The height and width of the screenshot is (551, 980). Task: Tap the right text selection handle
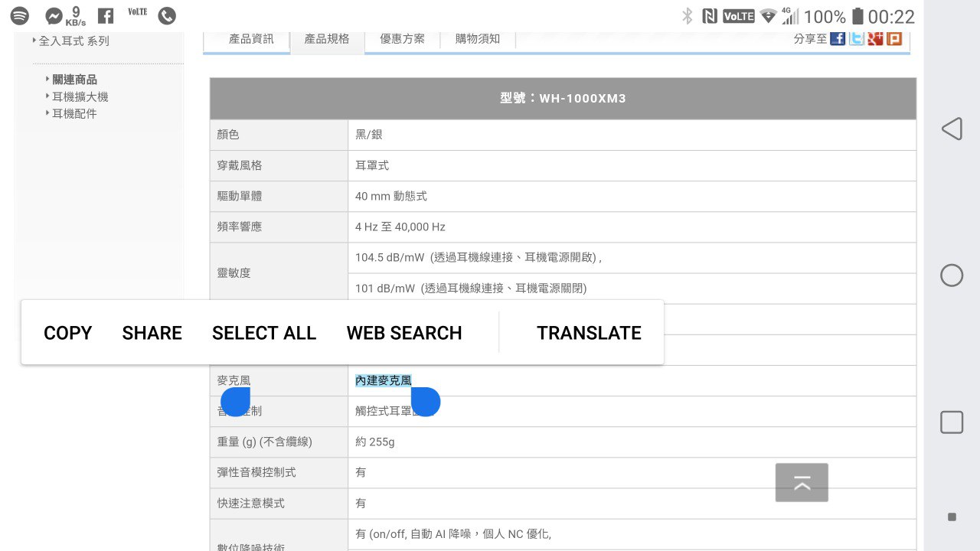[x=425, y=402]
